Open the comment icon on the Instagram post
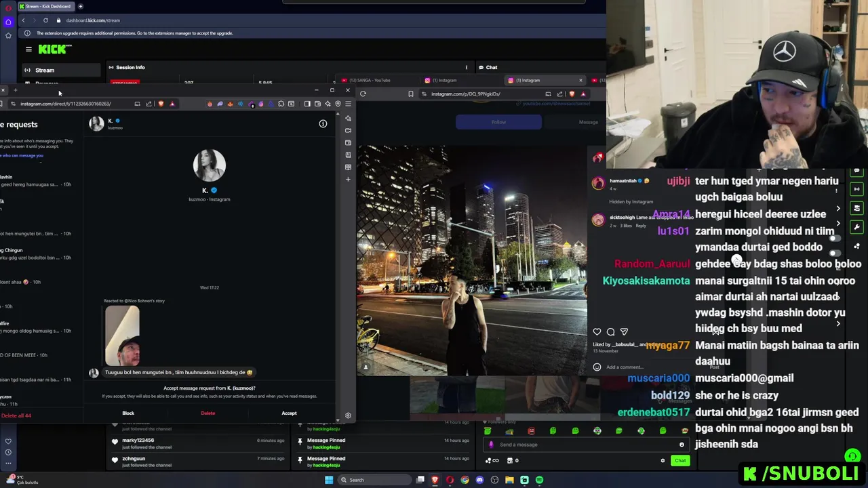The width and height of the screenshot is (868, 488). pyautogui.click(x=610, y=331)
